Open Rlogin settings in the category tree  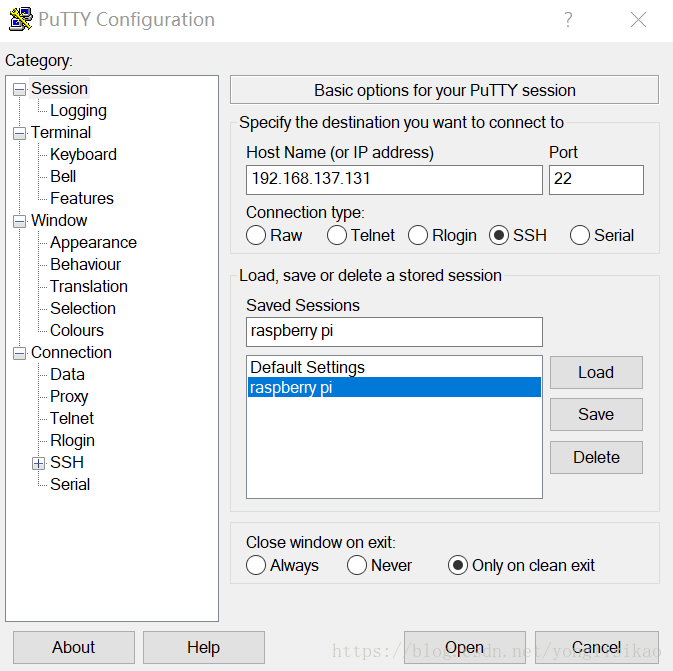pos(72,440)
